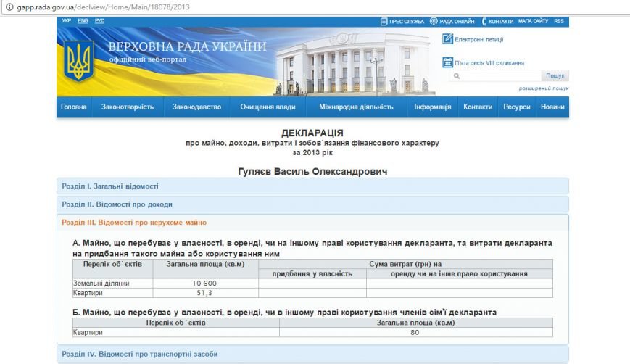Open the RSS feed link
630x364 pixels.
[x=559, y=21]
